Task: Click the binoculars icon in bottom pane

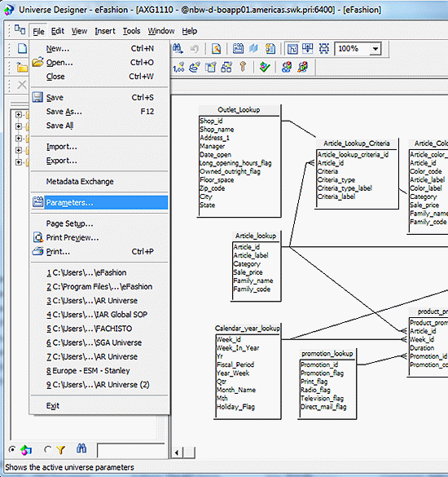Action: 81,448
